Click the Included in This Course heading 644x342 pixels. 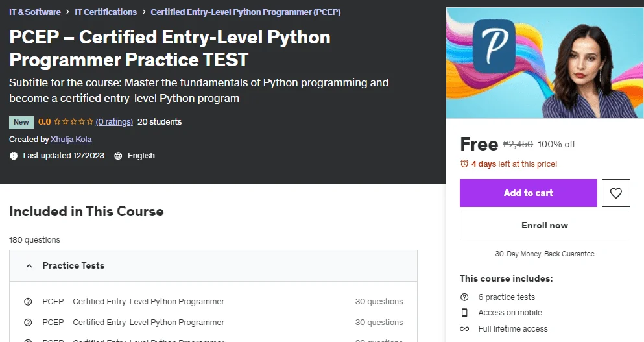point(87,212)
